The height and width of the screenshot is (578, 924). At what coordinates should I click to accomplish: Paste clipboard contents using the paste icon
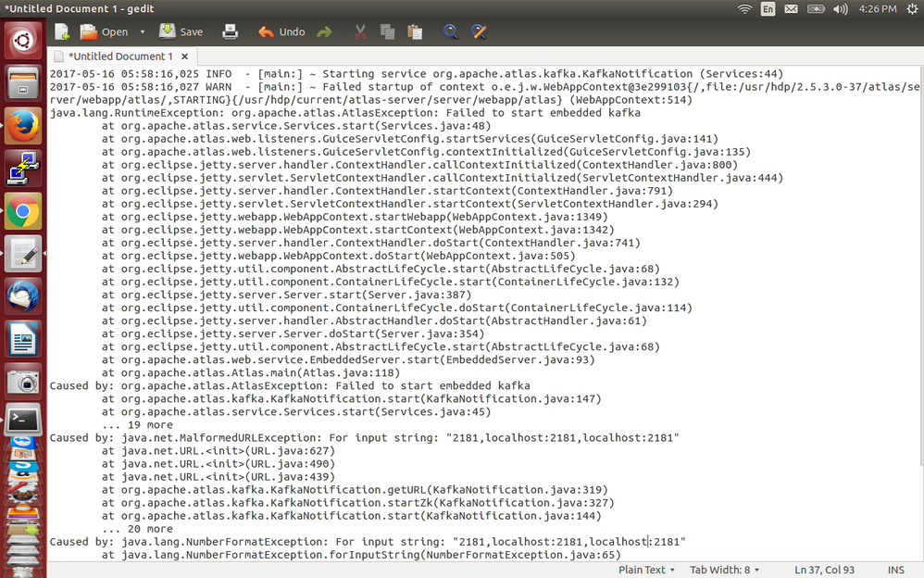(415, 31)
